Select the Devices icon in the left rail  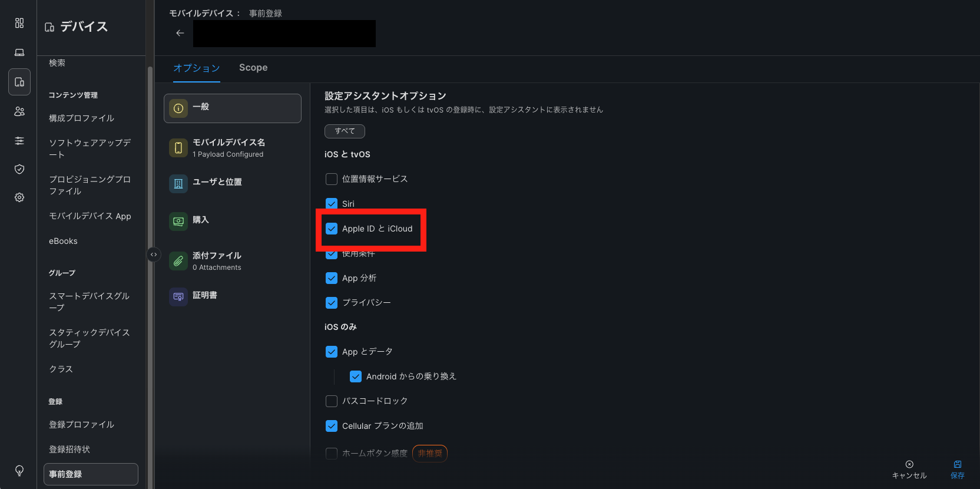[19, 82]
